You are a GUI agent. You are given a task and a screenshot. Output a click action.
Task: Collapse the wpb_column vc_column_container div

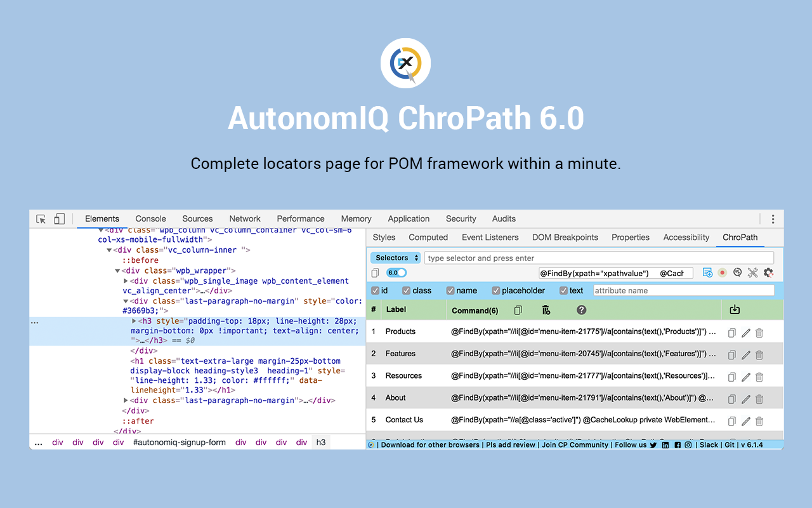[101, 230]
